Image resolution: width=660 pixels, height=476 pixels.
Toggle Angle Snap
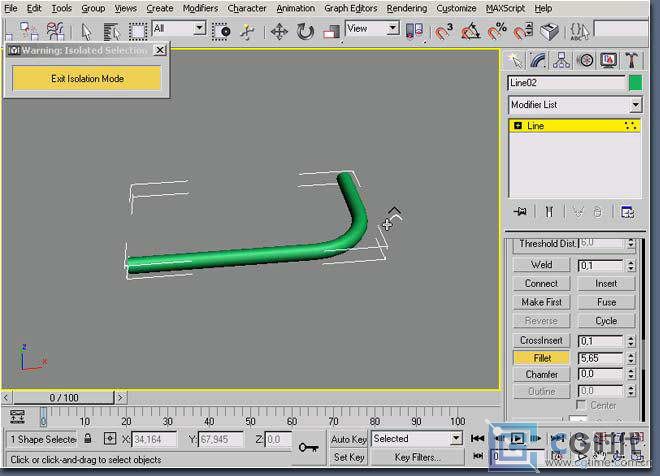(470, 31)
